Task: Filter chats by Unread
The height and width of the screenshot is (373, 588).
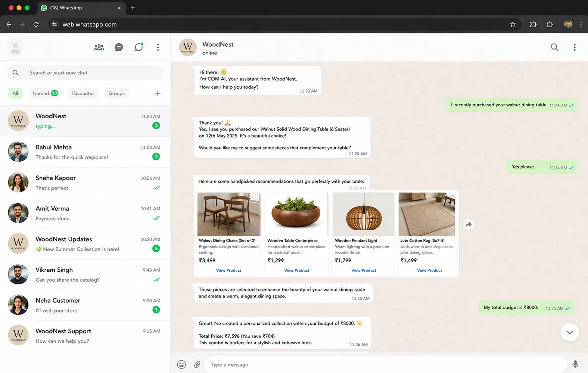Action: pos(45,93)
